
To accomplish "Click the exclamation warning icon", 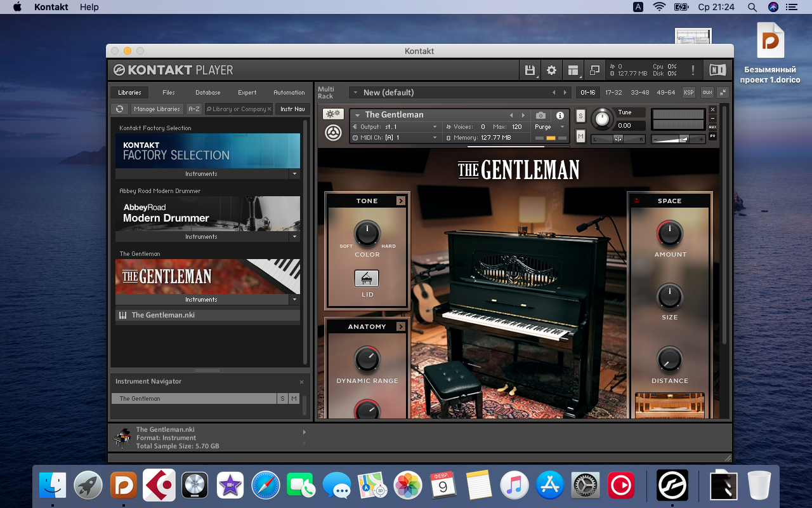I will click(693, 70).
